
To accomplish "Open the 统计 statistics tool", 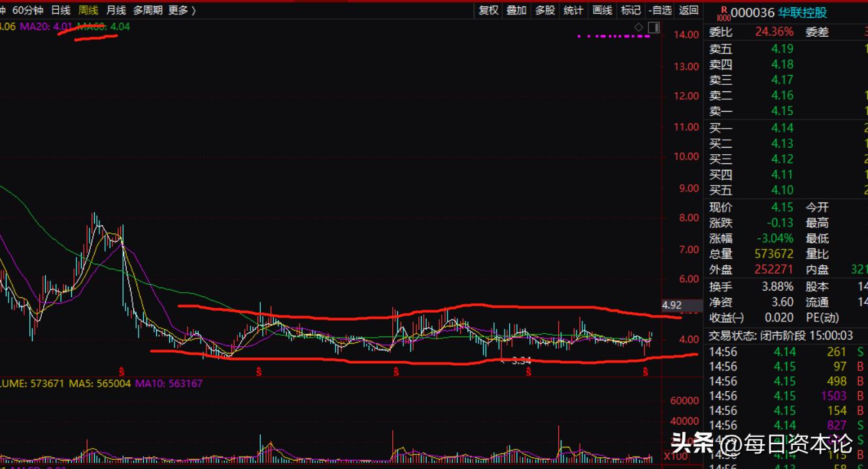I will pos(573,10).
